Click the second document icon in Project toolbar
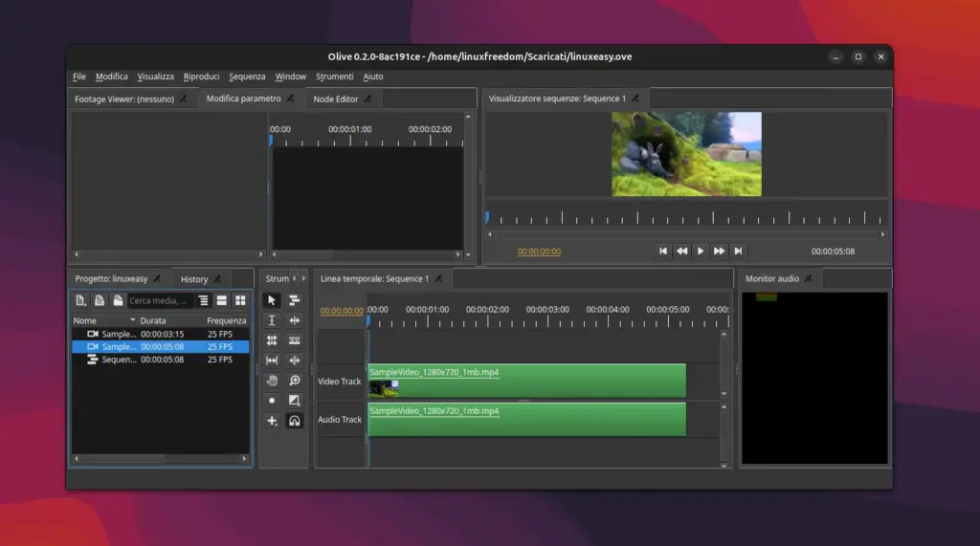The width and height of the screenshot is (980, 546). pos(99,300)
